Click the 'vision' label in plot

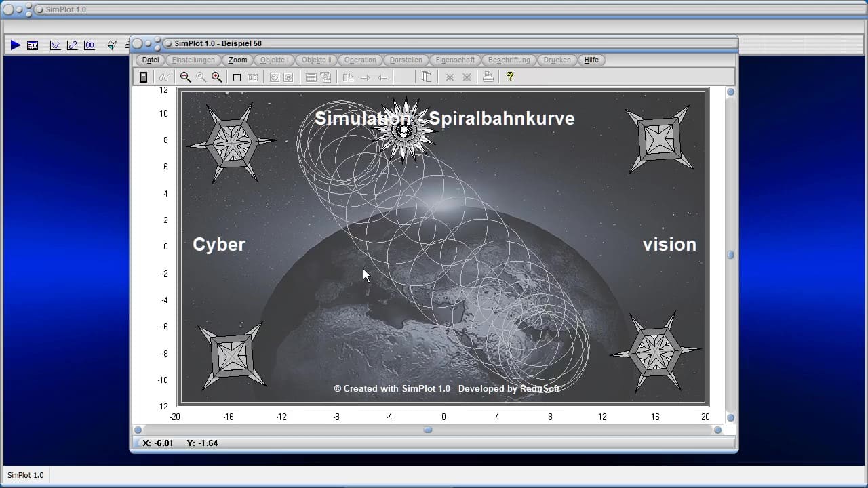[669, 245]
